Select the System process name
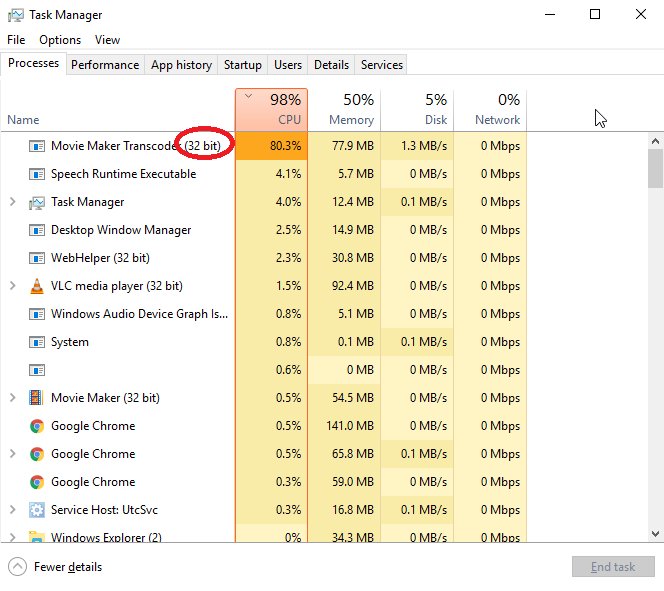The image size is (664, 591). [x=70, y=342]
